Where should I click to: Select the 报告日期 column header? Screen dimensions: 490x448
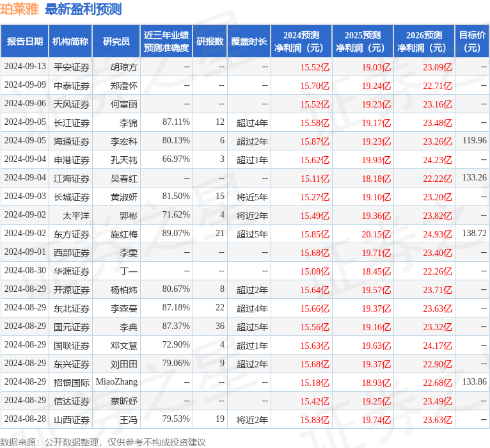coord(25,41)
